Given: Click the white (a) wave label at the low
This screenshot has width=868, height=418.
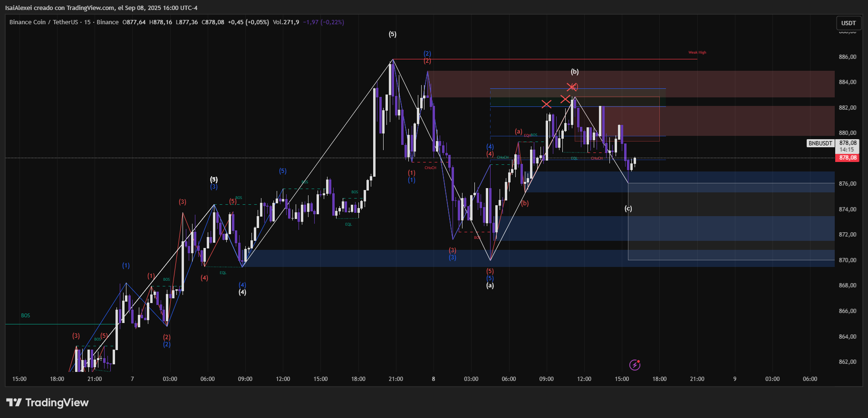Looking at the screenshot, I should click(490, 285).
